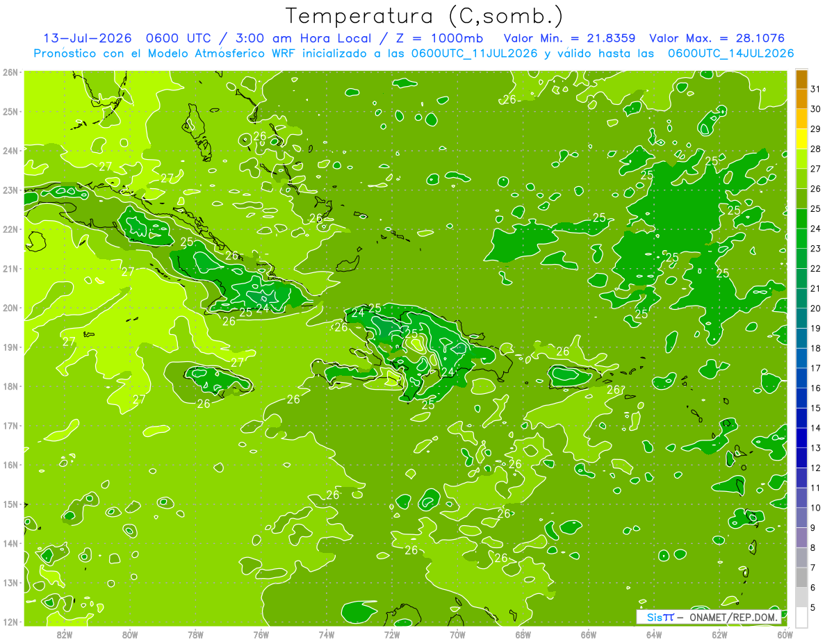Click longitude axis label "66W"

pyautogui.click(x=589, y=634)
